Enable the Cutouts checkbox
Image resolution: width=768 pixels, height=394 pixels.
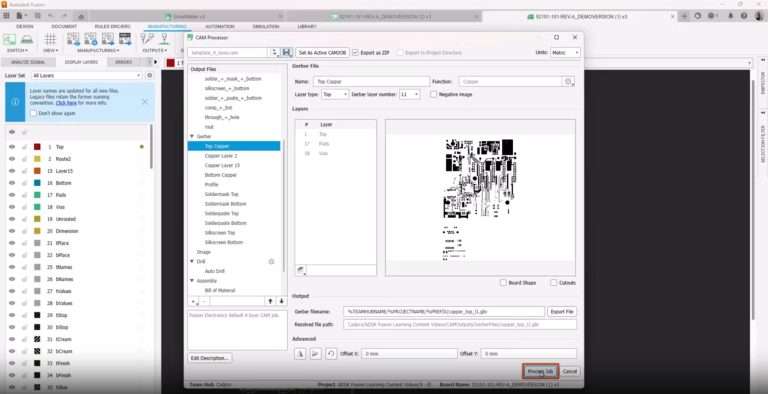point(553,283)
